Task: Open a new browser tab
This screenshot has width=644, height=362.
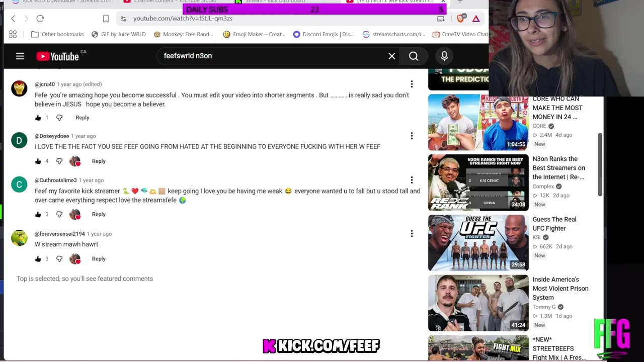Action: tap(460, 2)
